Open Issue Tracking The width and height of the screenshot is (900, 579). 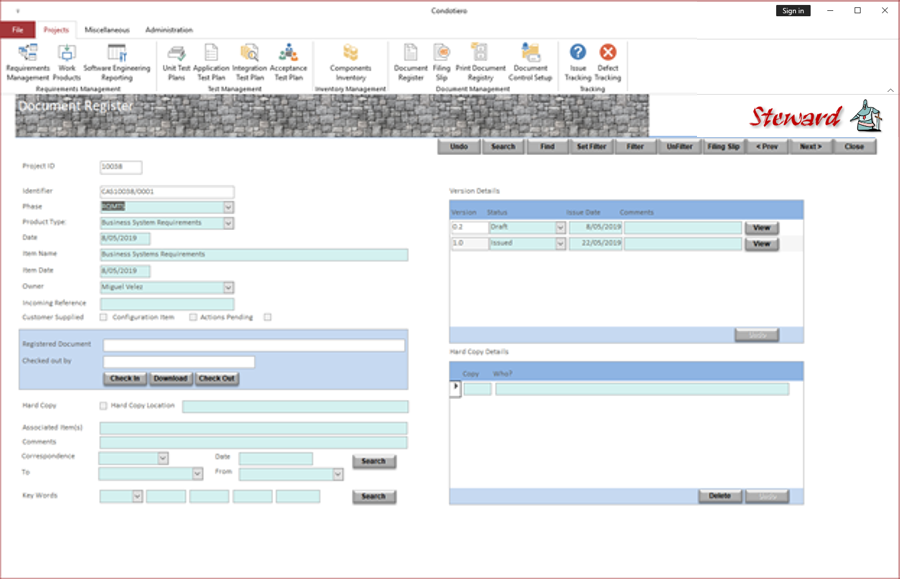coord(577,62)
